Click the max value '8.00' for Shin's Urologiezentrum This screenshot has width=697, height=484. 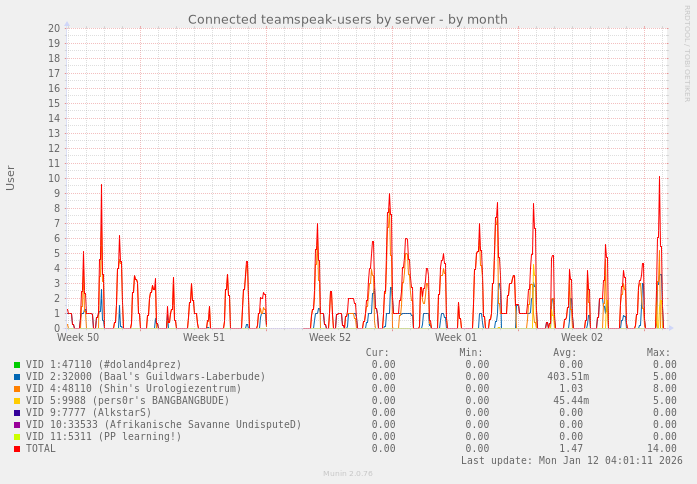[x=665, y=389]
